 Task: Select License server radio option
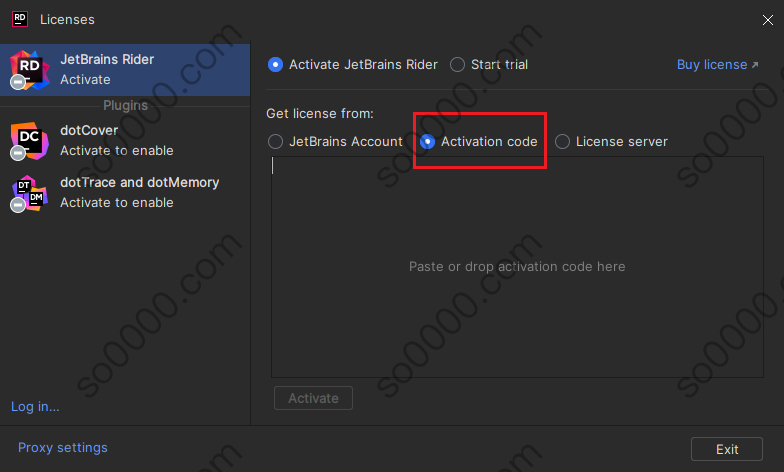[x=611, y=142]
